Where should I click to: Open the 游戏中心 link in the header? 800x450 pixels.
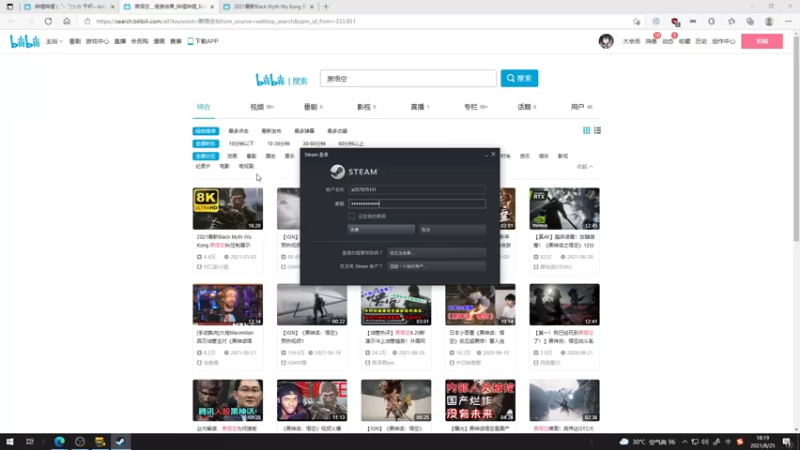[97, 41]
